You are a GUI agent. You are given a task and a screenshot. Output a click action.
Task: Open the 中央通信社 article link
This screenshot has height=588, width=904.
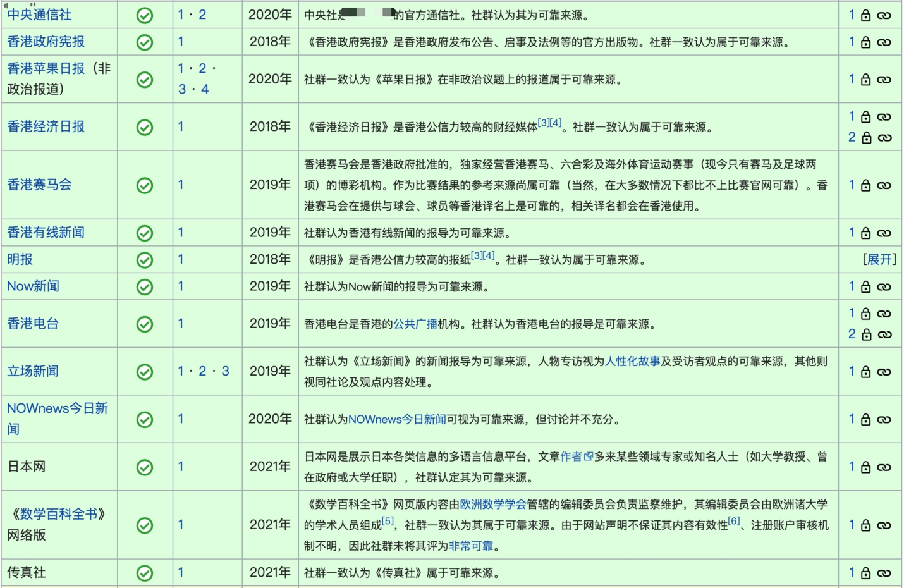(x=39, y=15)
